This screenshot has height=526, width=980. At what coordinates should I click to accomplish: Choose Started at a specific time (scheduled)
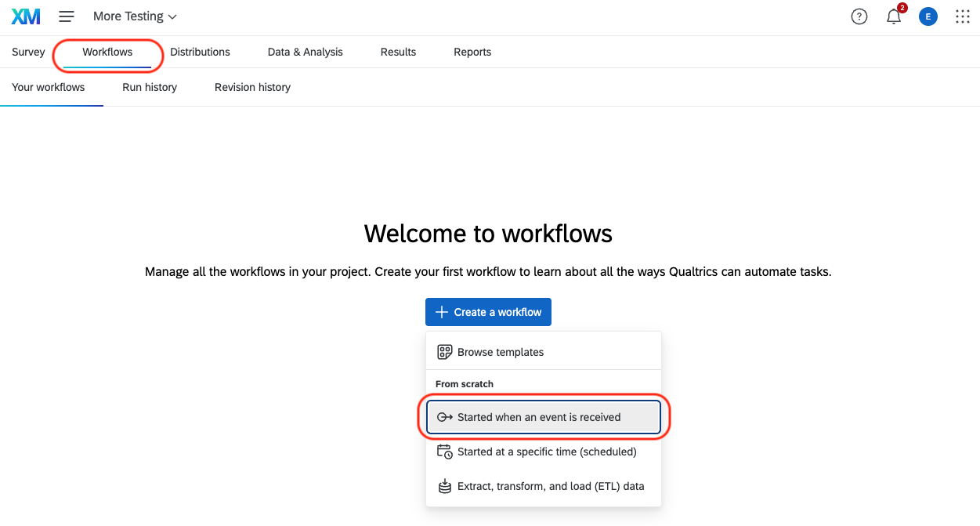pos(544,452)
